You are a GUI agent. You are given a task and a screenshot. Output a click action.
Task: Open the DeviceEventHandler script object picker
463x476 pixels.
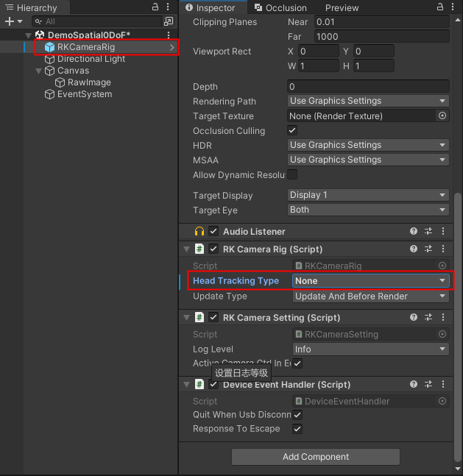click(442, 401)
